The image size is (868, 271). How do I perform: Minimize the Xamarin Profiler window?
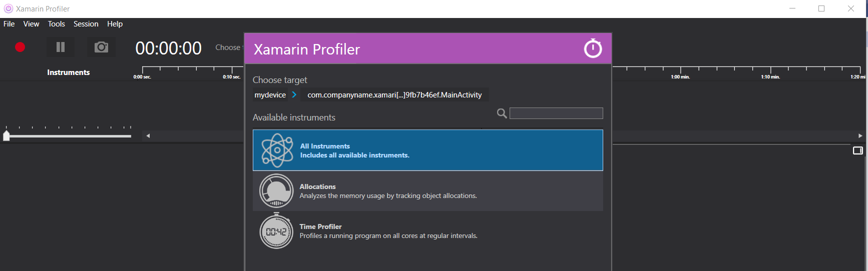coord(792,8)
